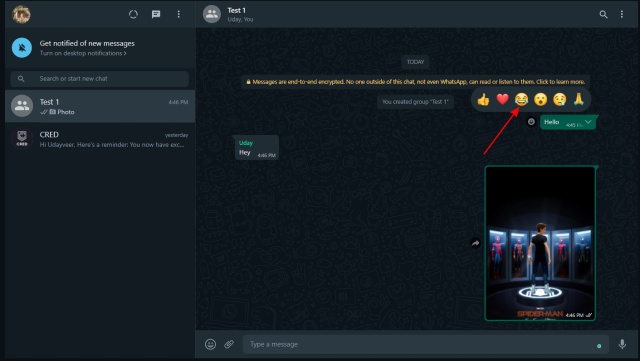
Task: Click the reaction smiley beside the Hello message
Action: (x=531, y=122)
